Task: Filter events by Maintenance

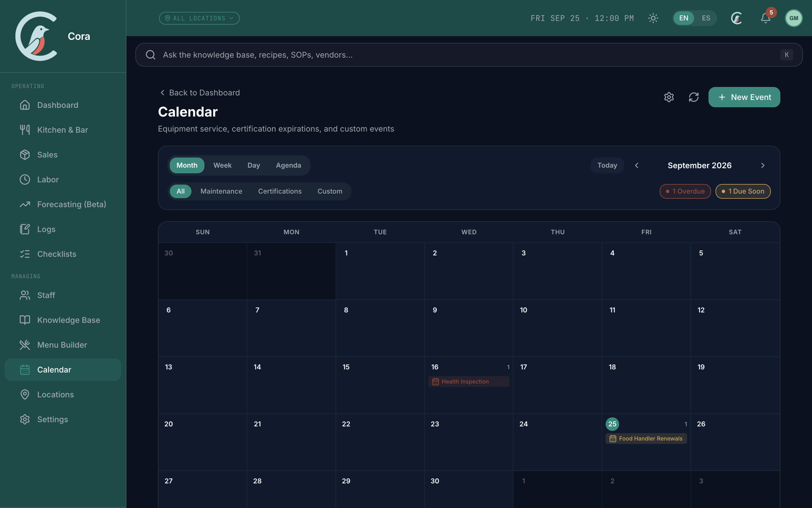Action: (221, 191)
